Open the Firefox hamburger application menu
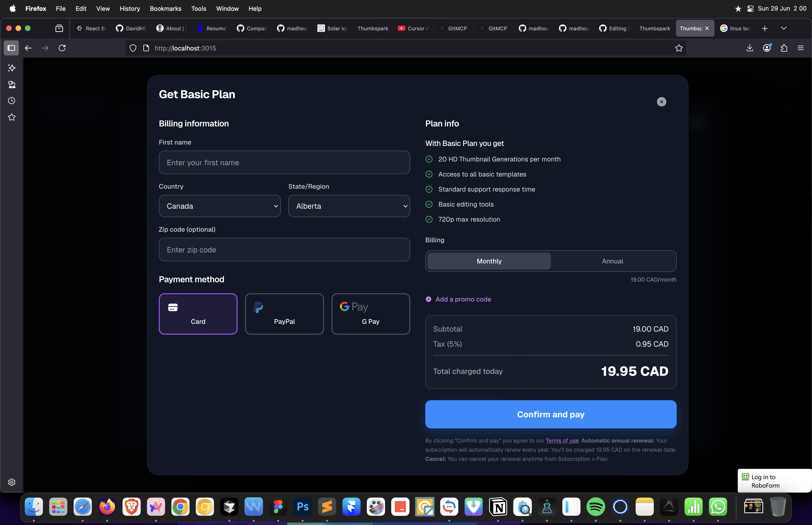The image size is (812, 525). coord(800,48)
